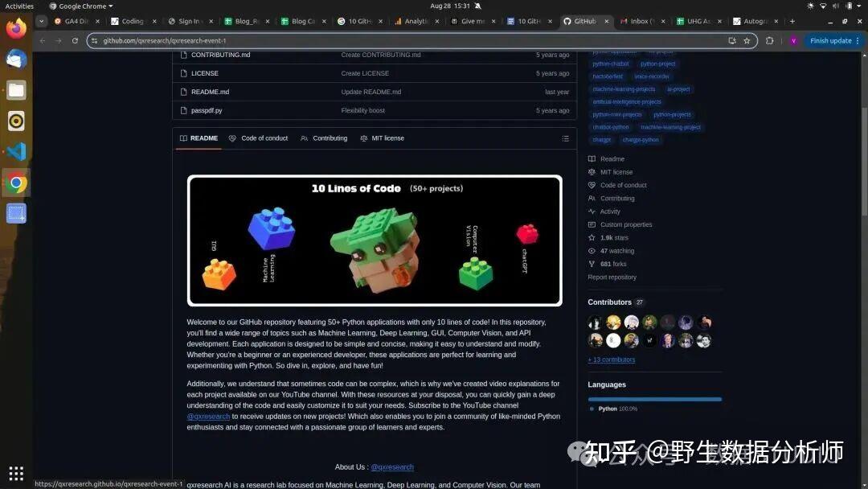
Task: Select the Activity pulse icon
Action: tap(591, 211)
